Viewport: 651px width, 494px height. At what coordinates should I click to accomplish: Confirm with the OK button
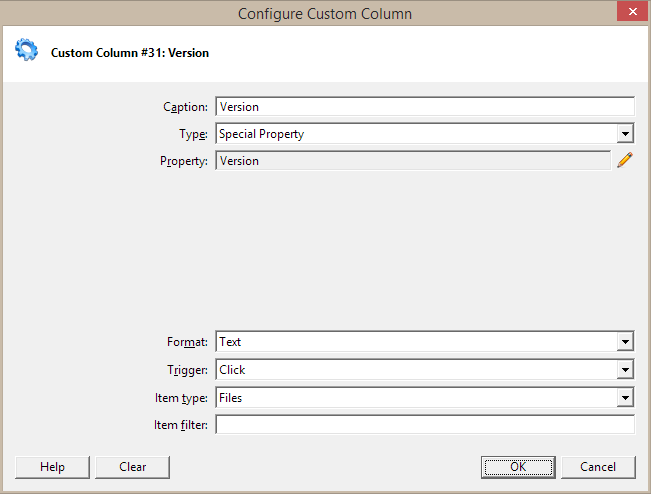tap(517, 467)
